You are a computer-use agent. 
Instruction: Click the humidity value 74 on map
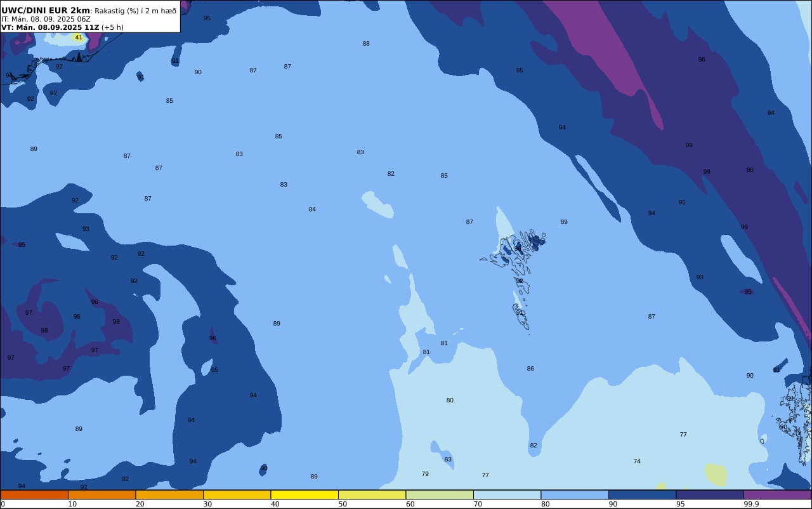click(637, 461)
